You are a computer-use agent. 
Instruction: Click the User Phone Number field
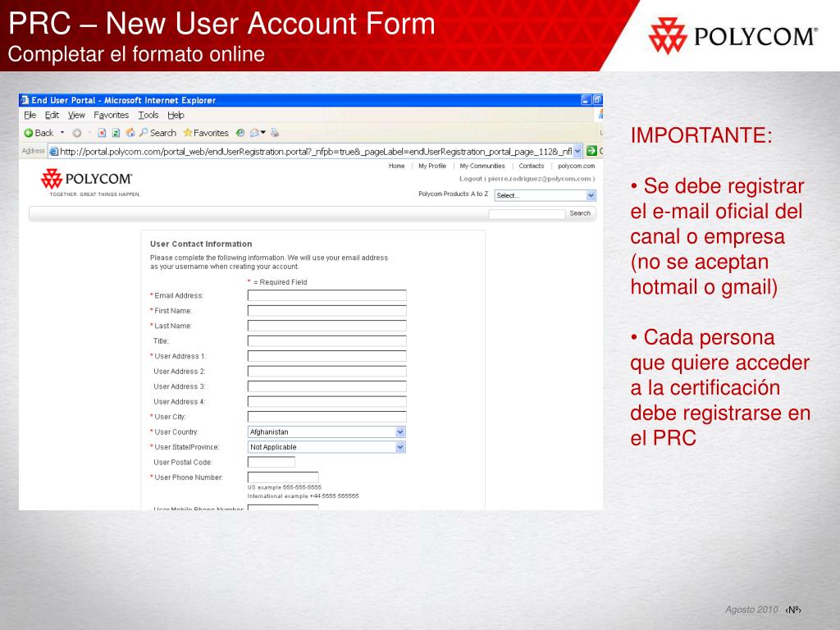tap(283, 477)
